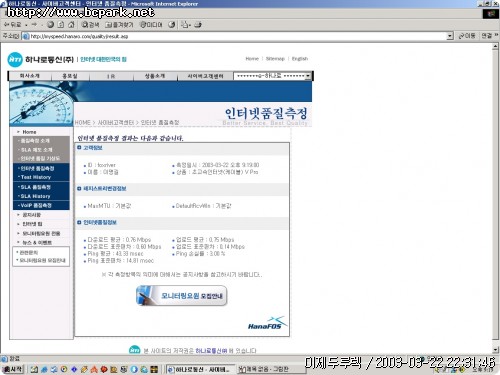Screen dimensions: 500x375
Task: Click the Forward arrow toolbar button
Action: pyautogui.click(x=34, y=25)
